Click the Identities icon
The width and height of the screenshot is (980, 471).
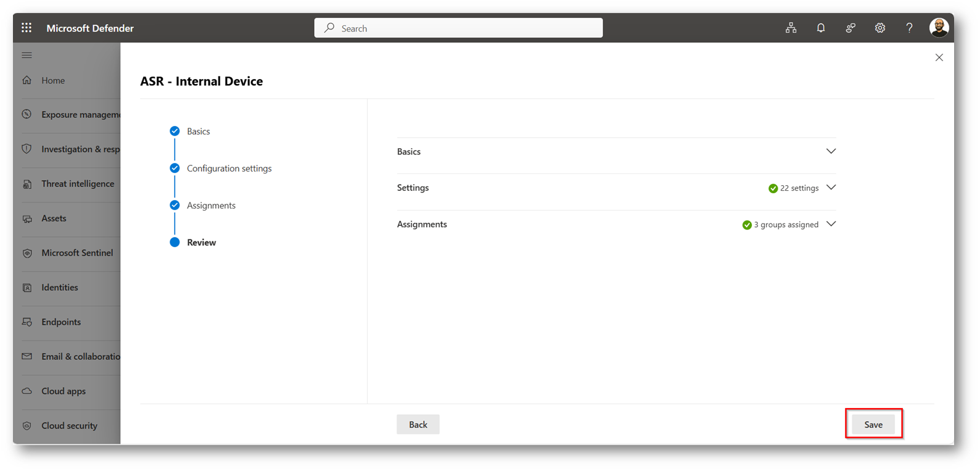(27, 288)
